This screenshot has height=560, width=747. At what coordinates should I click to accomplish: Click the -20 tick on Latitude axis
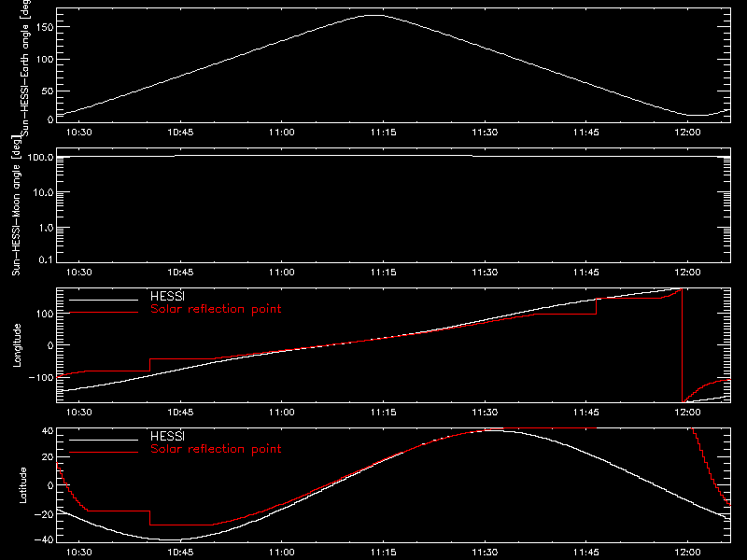(x=44, y=514)
